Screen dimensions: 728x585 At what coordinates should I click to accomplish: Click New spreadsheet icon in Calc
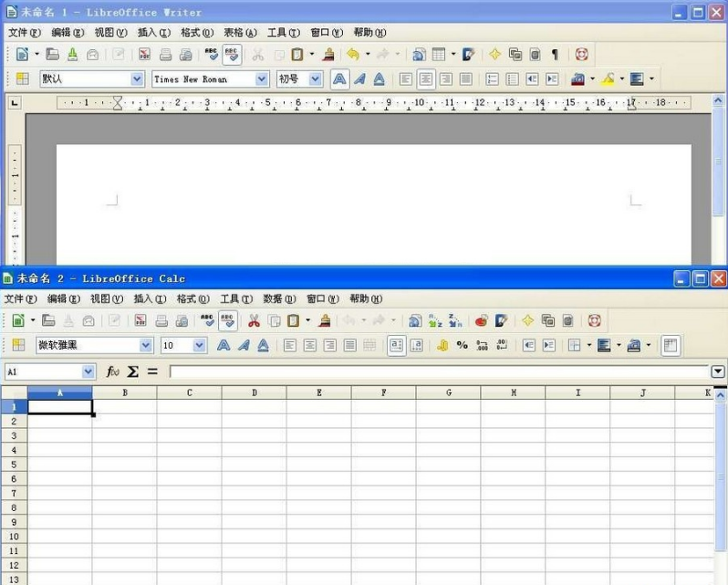coord(18,320)
